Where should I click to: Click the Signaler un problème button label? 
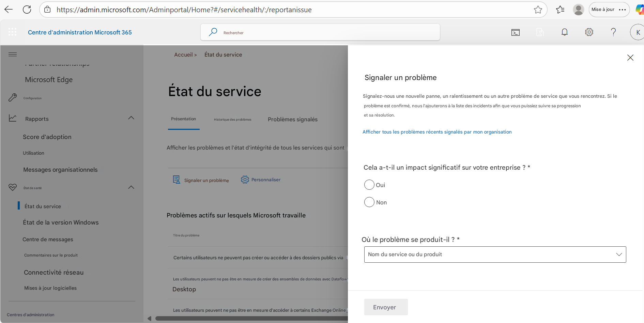tap(206, 180)
